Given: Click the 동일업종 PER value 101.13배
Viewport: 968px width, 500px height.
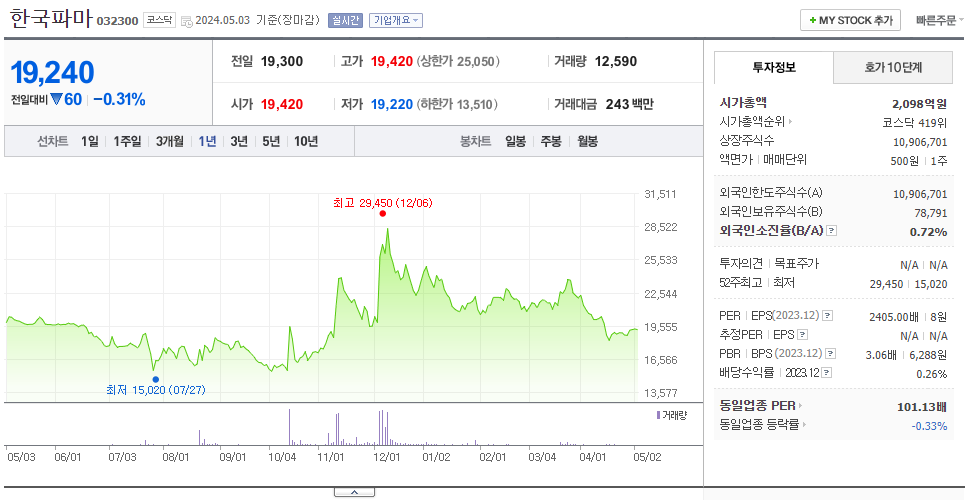Looking at the screenshot, I should pos(922,407).
